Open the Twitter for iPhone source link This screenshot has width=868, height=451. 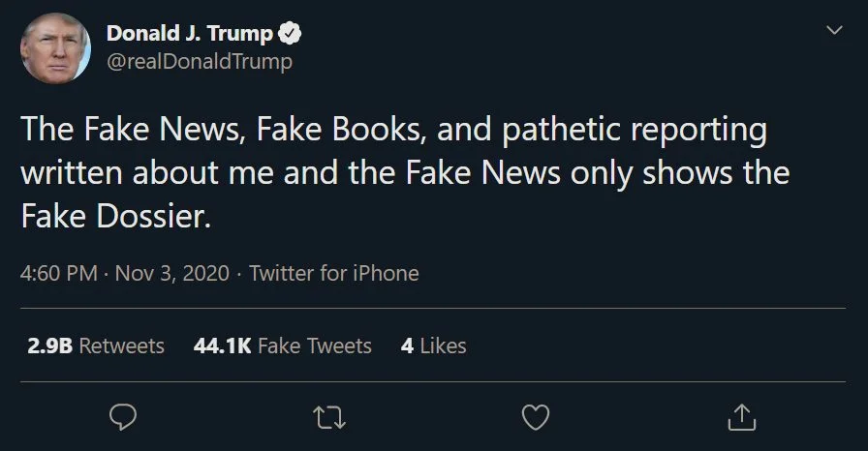[334, 273]
